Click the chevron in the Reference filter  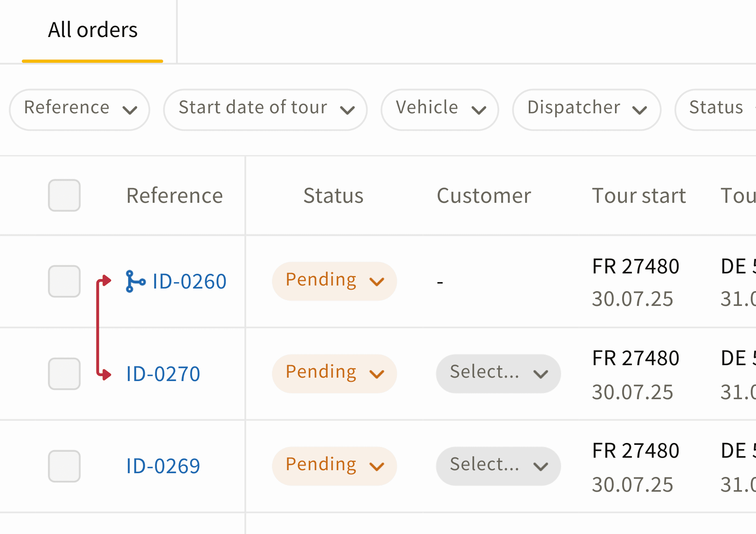130,110
